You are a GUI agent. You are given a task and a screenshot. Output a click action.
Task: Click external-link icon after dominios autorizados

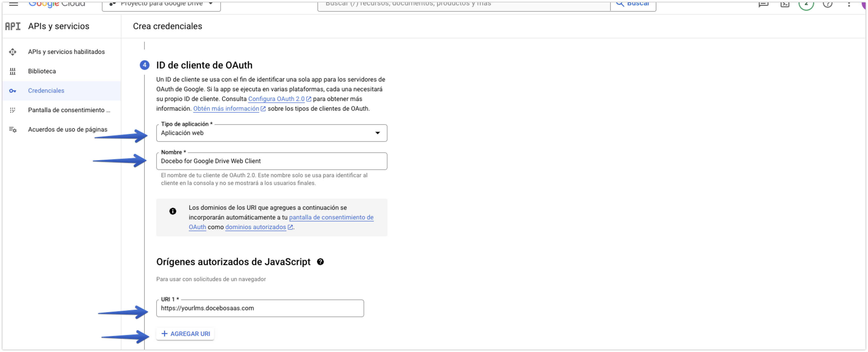[290, 228]
